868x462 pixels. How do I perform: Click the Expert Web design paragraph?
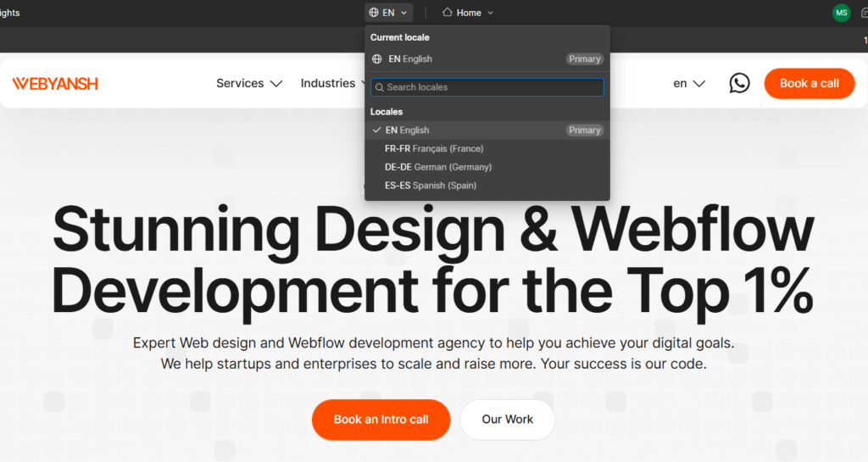point(433,353)
